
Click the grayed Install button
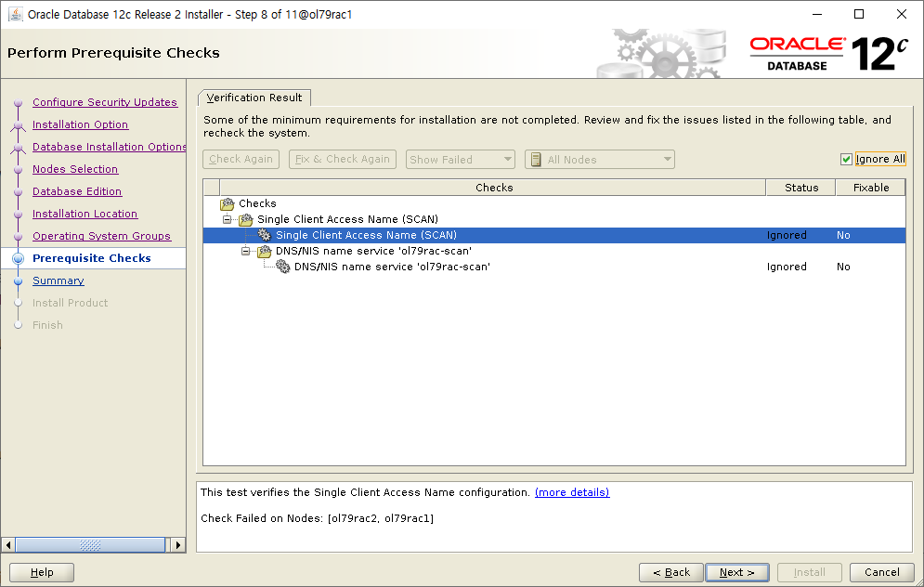coord(810,572)
